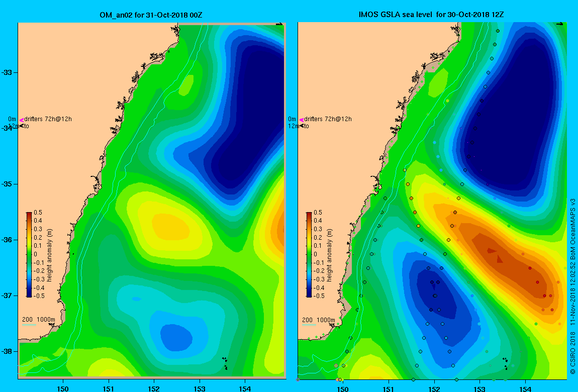
Task: Click the -0.2 color bar value in the left map
Action: pyautogui.click(x=39, y=271)
